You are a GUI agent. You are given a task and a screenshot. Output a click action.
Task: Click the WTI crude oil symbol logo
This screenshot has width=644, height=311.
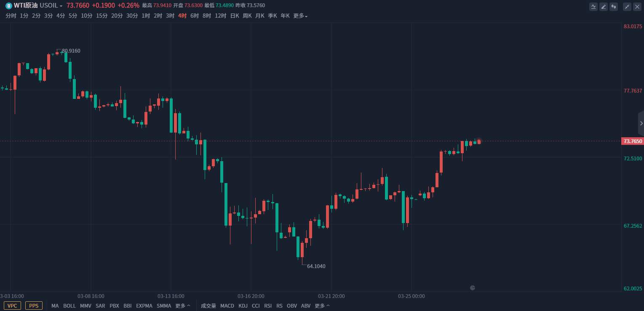tap(8, 5)
